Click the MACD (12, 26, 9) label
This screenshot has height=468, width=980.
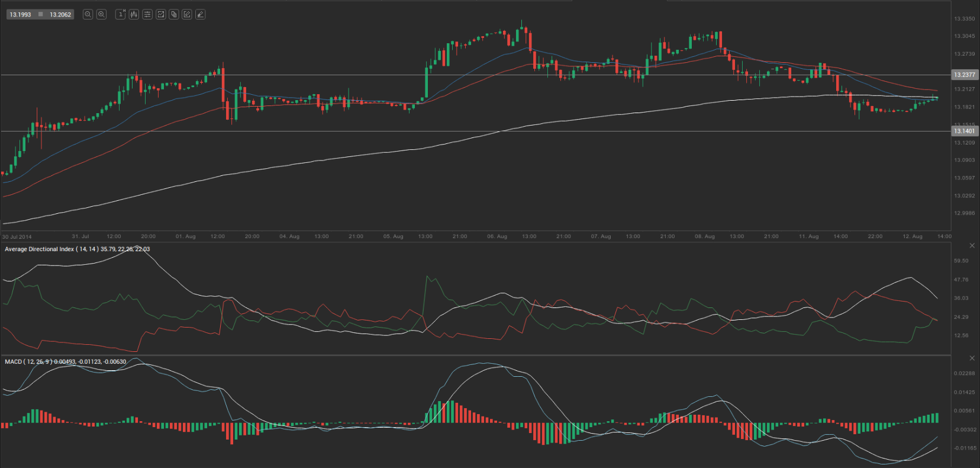pyautogui.click(x=28, y=362)
